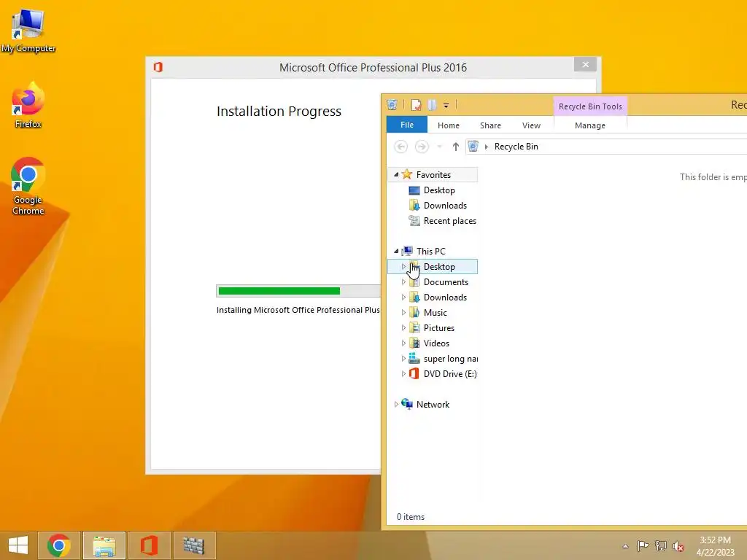The height and width of the screenshot is (560, 747).
Task: Select Music in the navigation pane
Action: (435, 312)
